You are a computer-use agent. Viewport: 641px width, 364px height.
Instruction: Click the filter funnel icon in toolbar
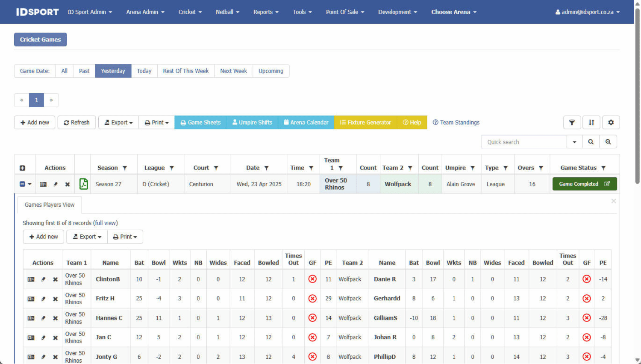(572, 123)
